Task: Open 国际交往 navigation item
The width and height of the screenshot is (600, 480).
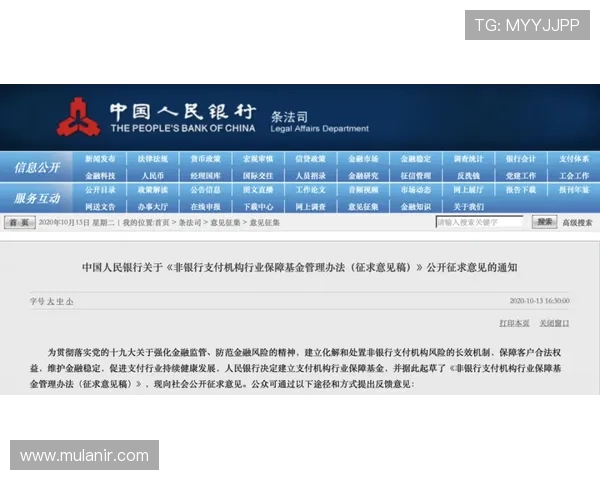Action: pos(258,176)
